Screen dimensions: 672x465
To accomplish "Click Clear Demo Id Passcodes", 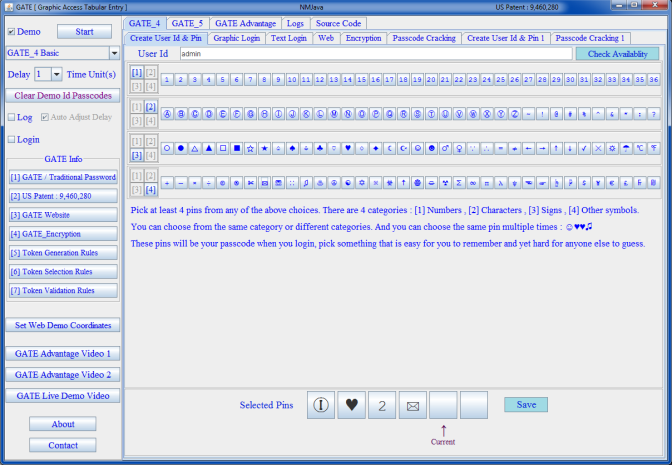I will [63, 96].
